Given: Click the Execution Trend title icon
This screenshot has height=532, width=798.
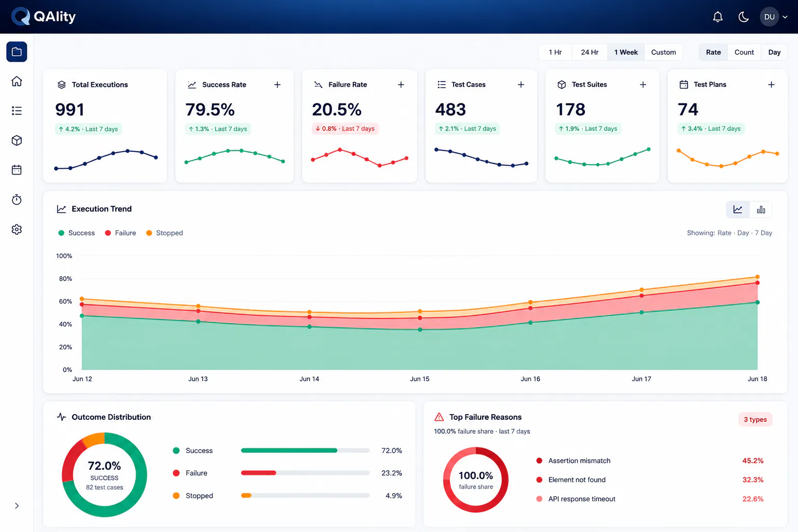Looking at the screenshot, I should [61, 209].
